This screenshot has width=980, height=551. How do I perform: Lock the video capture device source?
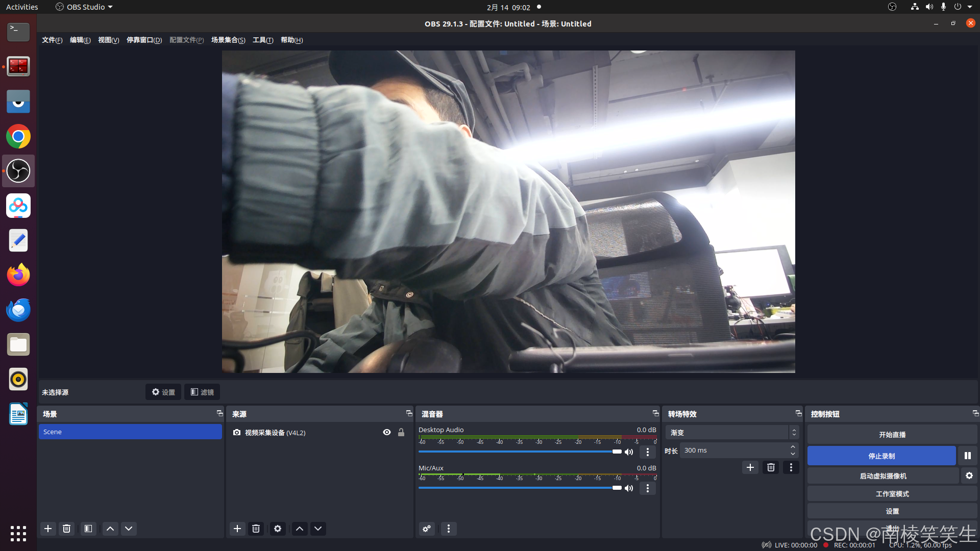point(401,432)
